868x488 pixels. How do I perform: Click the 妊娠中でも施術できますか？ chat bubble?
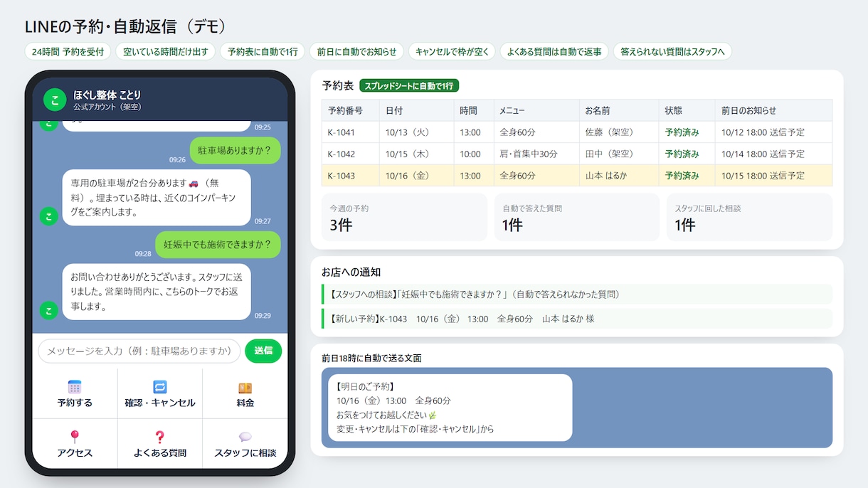tap(218, 244)
